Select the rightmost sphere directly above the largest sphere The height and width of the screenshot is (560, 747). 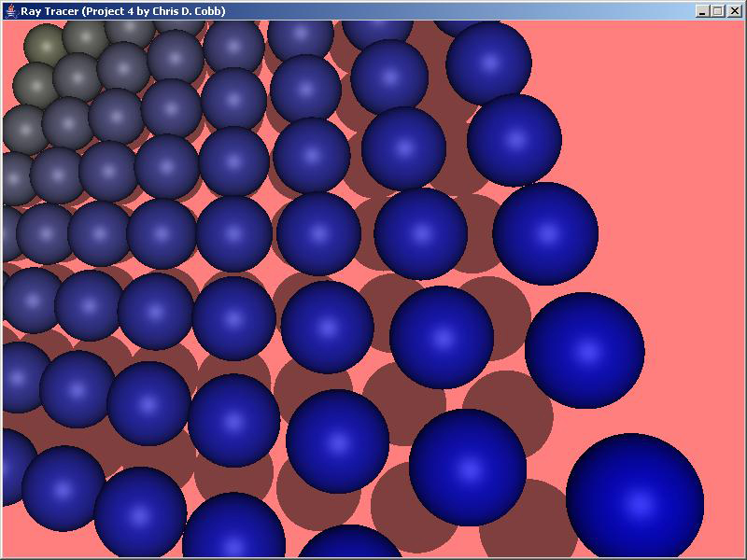tap(584, 350)
